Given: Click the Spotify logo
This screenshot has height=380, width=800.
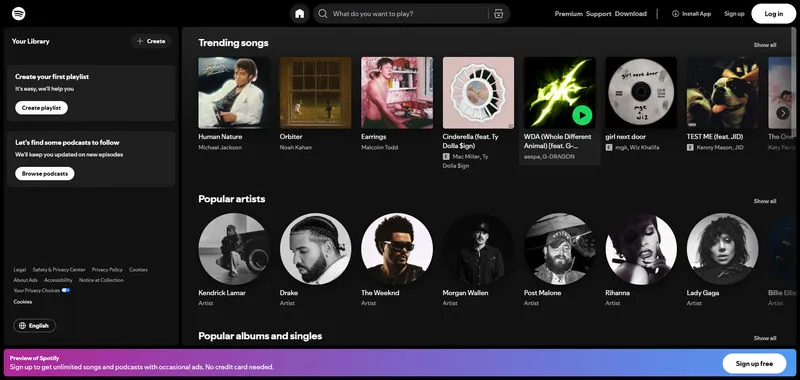Looking at the screenshot, I should pos(19,13).
